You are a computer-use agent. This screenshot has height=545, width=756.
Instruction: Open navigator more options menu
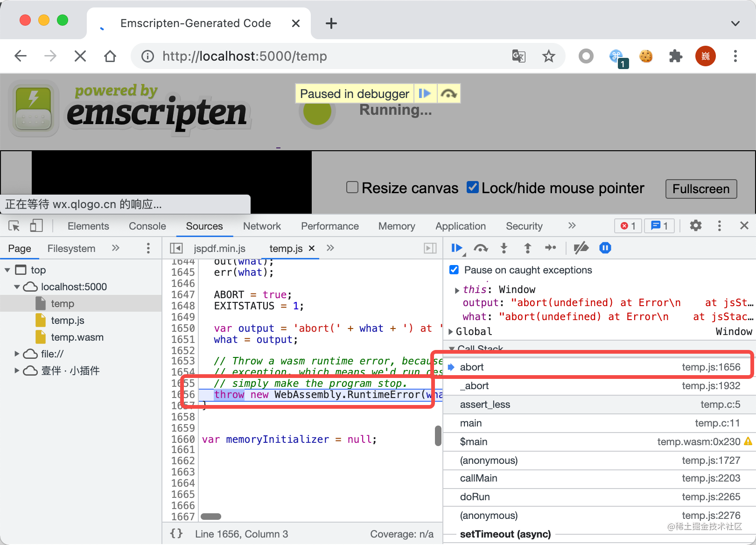coord(148,248)
